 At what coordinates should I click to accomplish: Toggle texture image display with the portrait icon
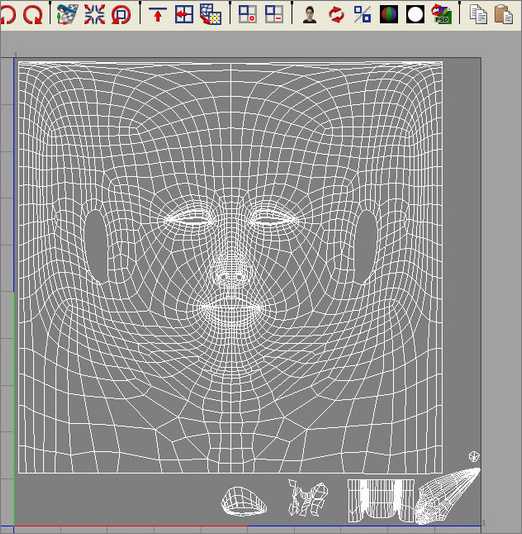(x=310, y=15)
